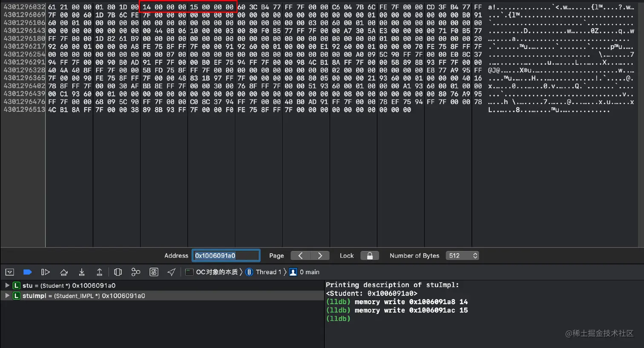Open the OC对象的本质 process jump bar item
This screenshot has height=348, width=644.
[212, 272]
